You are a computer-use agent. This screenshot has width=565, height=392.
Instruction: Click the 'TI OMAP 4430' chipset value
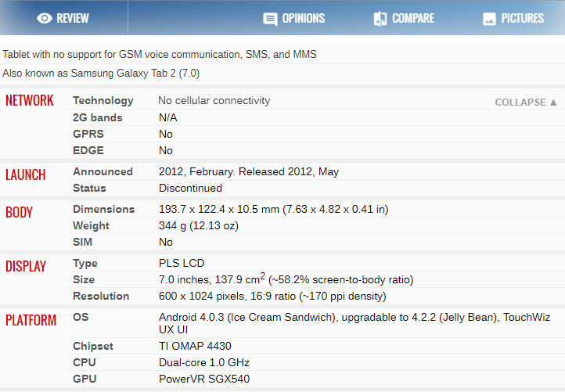195,346
